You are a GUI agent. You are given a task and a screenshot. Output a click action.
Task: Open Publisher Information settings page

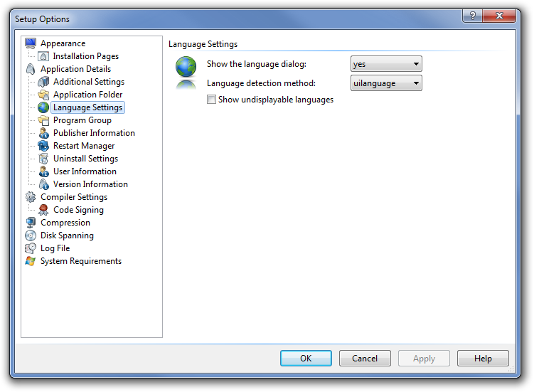94,133
